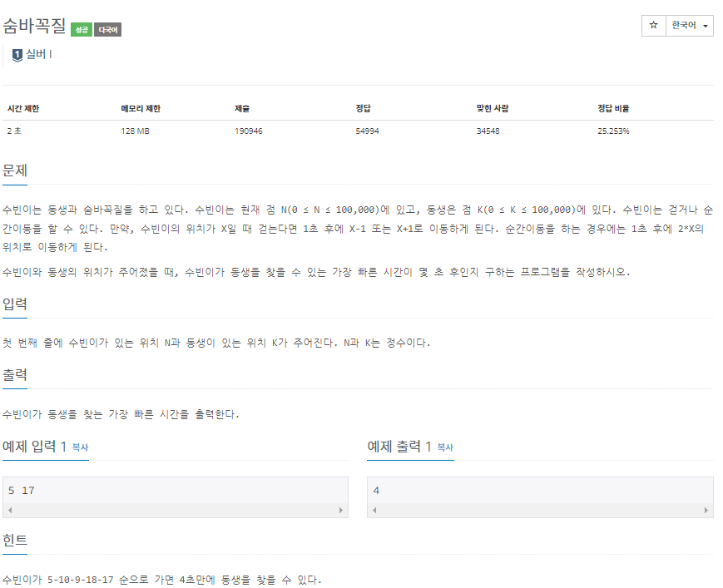Click the gray 다국어 badge
Screen dimensions: 723x588
(x=108, y=29)
